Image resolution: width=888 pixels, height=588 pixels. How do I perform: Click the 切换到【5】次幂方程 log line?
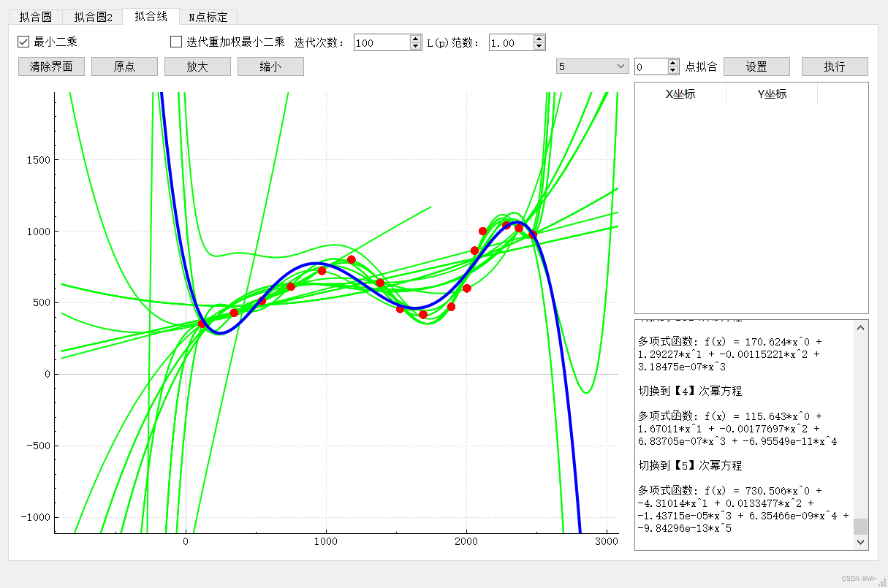click(x=690, y=465)
